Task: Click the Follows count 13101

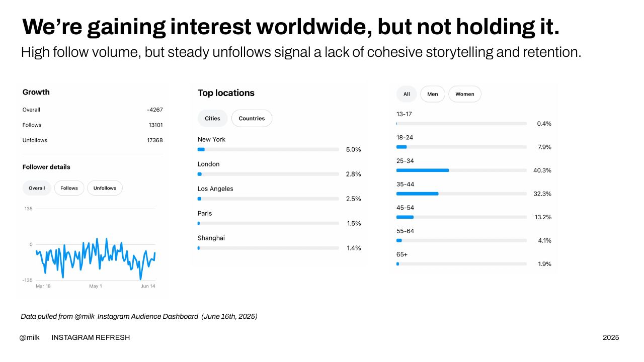Action: coord(155,125)
